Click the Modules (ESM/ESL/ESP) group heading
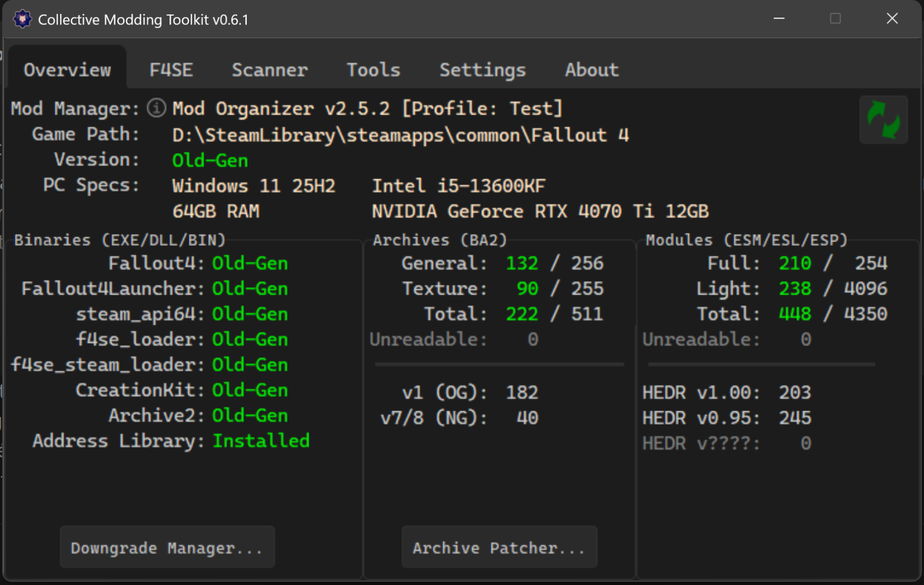 (x=746, y=240)
